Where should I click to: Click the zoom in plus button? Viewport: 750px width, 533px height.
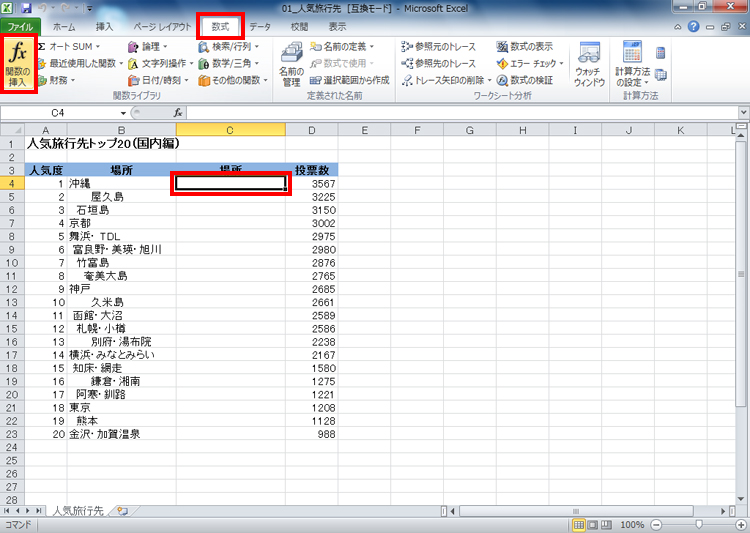(x=741, y=525)
